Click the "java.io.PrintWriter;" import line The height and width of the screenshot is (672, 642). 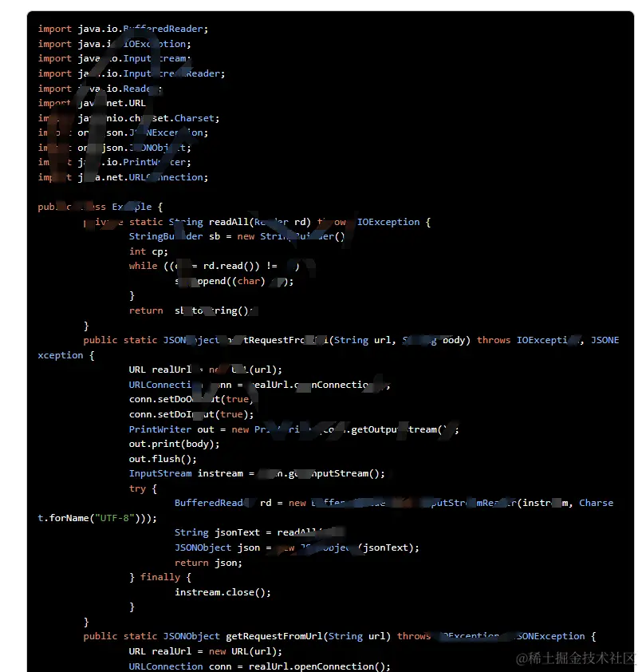click(x=114, y=163)
